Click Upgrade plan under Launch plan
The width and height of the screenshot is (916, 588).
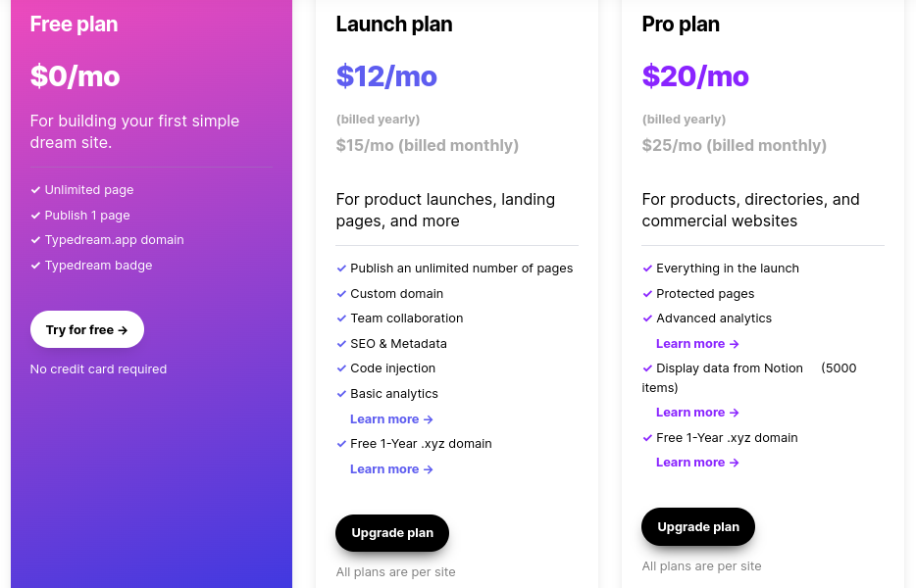pos(392,532)
